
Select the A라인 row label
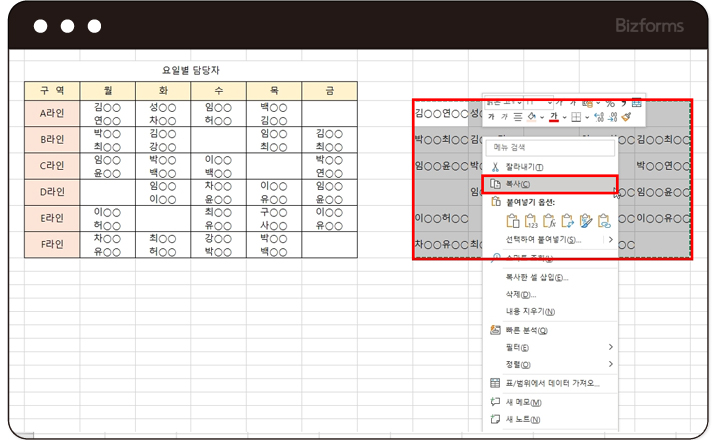[x=52, y=114]
